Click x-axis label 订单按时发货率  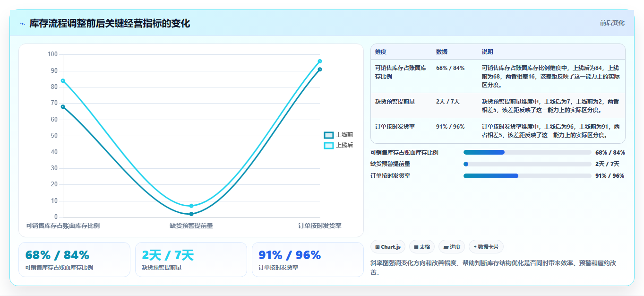pos(319,226)
